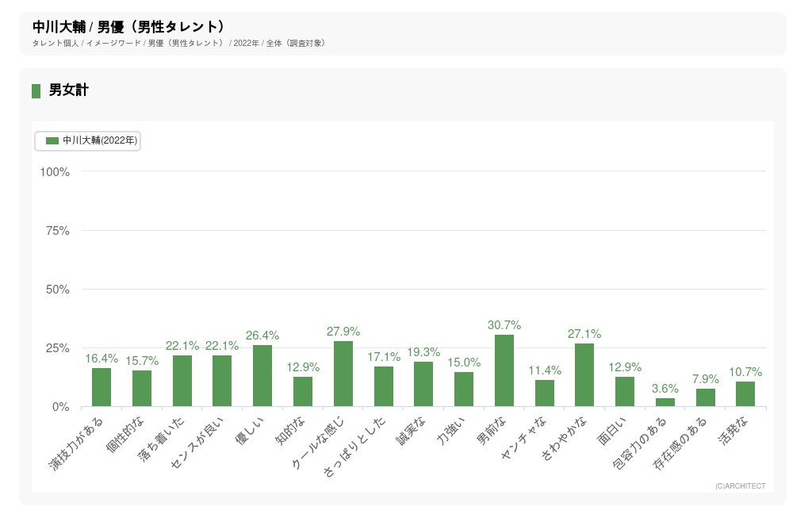Viewport: 812px width, 518px height.
Task: Click the 男優（男性タレント） breadcrumb link
Action: click(186, 43)
